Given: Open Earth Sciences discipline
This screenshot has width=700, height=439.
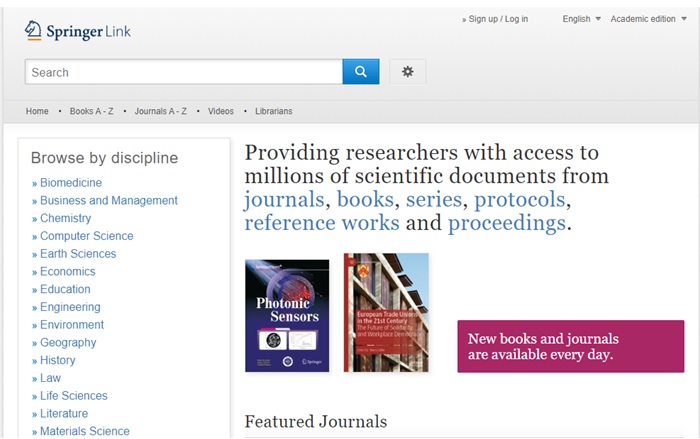Looking at the screenshot, I should (x=78, y=254).
